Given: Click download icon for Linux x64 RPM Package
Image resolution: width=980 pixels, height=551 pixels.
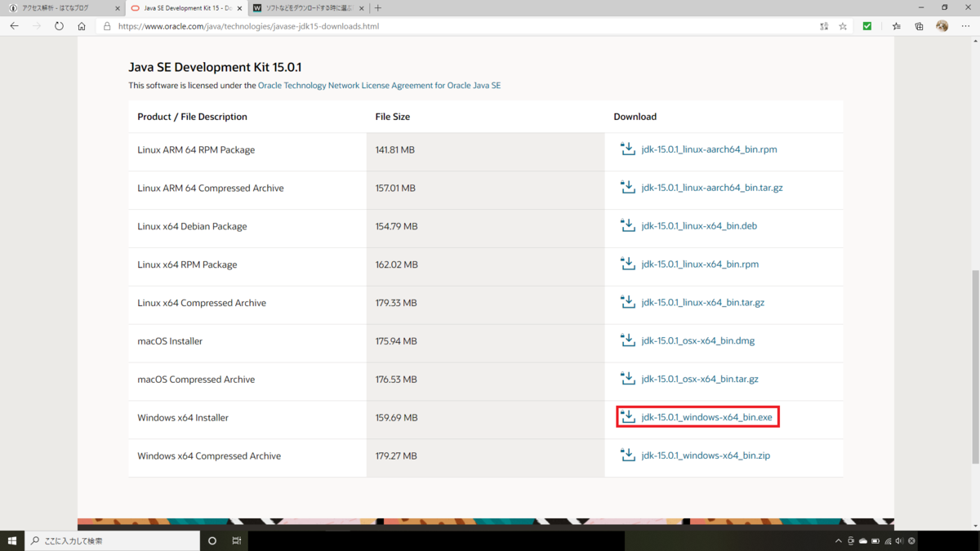Looking at the screenshot, I should pyautogui.click(x=627, y=264).
